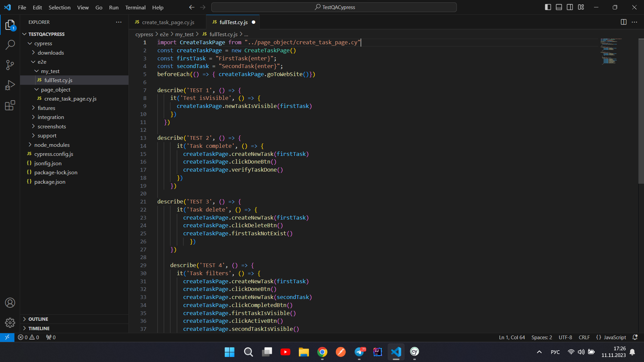
Task: Toggle the primary side bar layout icon
Action: (548, 7)
